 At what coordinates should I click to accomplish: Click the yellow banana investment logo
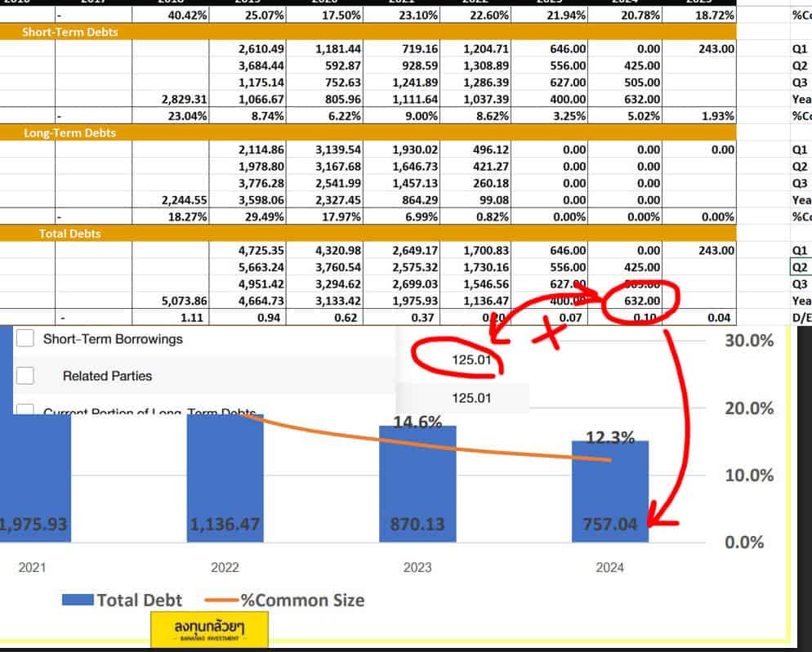(x=209, y=629)
